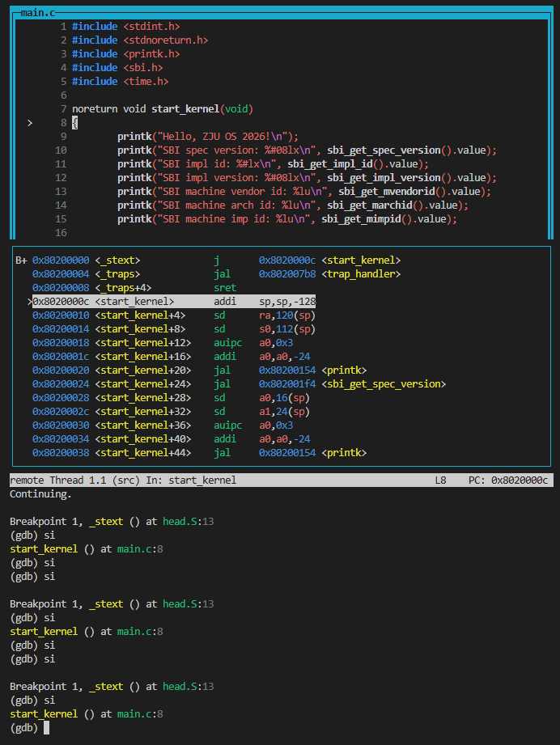Click 'PC: 0x8020000c' in the status bar
This screenshot has height=745, width=560.
point(508,480)
